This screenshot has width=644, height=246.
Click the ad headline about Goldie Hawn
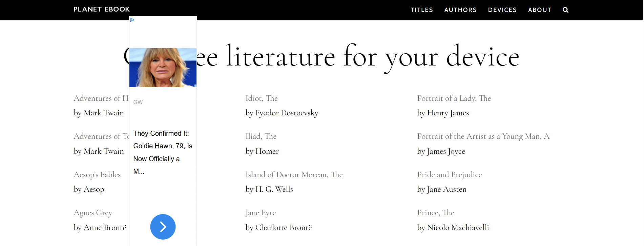(x=163, y=152)
